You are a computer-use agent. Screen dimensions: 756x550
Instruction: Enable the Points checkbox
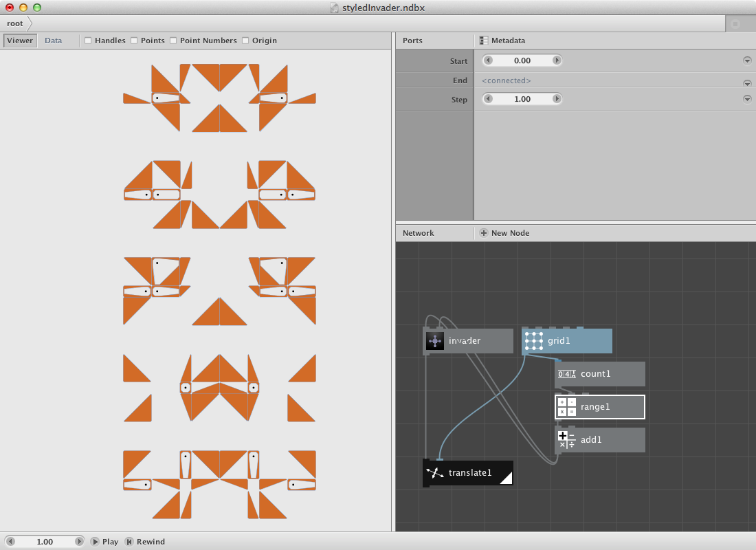[x=135, y=41]
